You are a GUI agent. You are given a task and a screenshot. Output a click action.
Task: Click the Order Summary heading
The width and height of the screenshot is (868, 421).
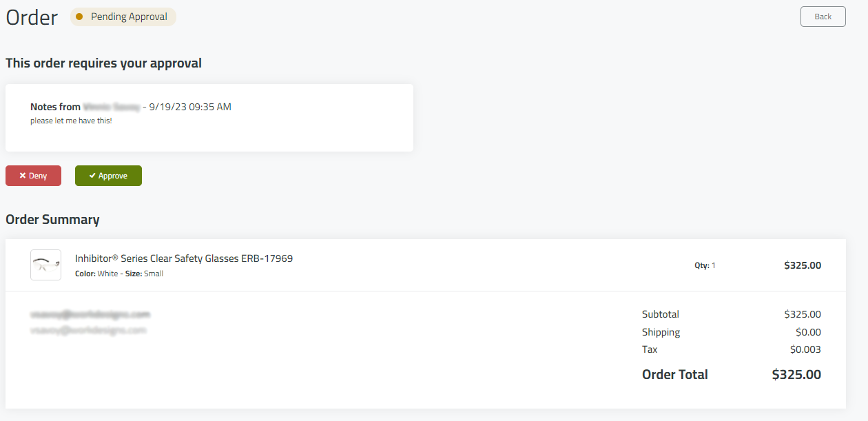click(52, 219)
